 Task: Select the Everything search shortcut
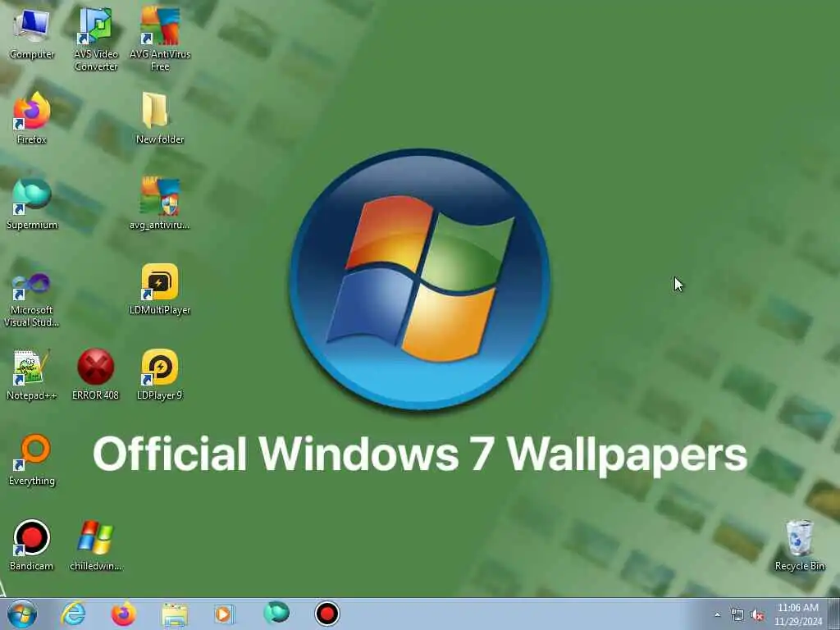pos(32,459)
